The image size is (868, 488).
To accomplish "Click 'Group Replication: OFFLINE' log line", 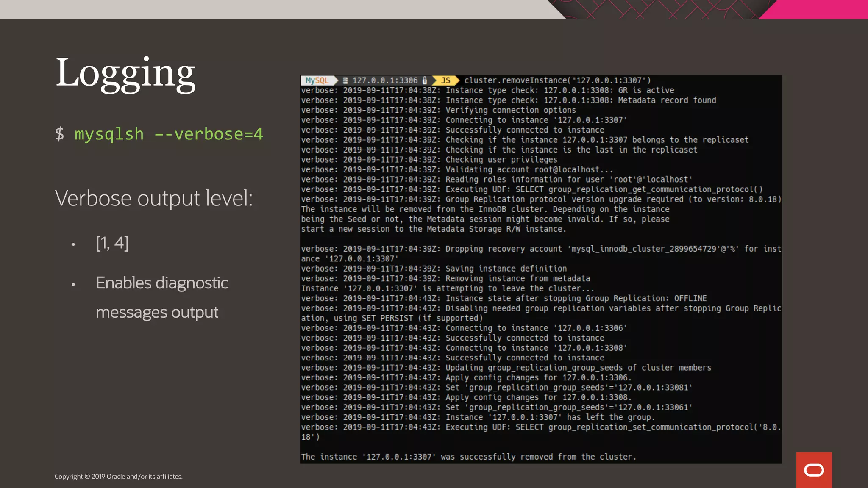I will [x=504, y=299].
